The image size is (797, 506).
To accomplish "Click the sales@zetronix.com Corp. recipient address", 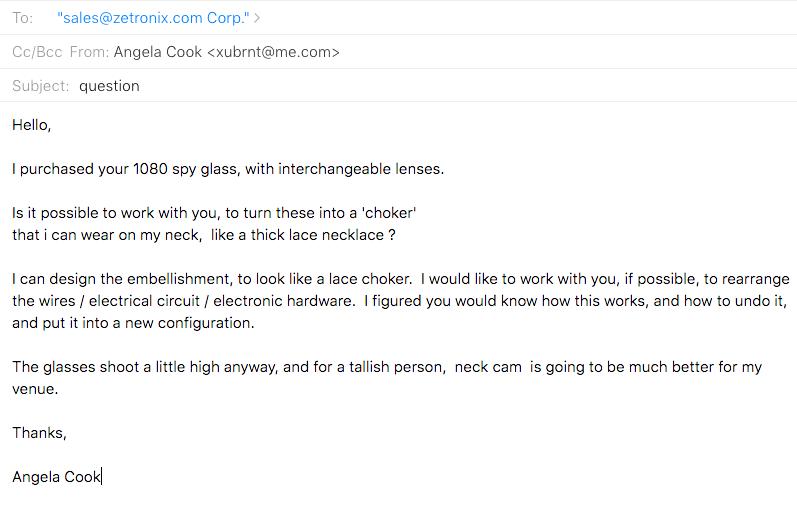I will click(153, 18).
